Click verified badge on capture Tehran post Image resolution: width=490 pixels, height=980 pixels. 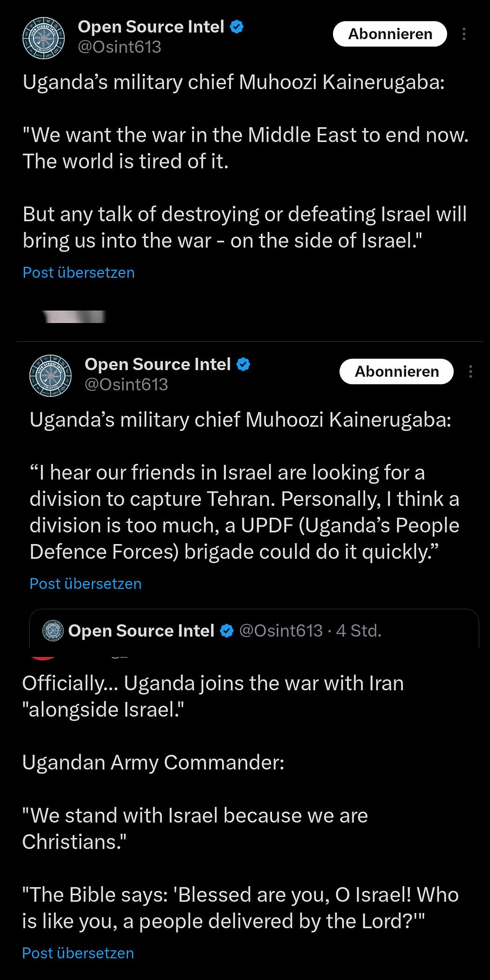[x=243, y=364]
